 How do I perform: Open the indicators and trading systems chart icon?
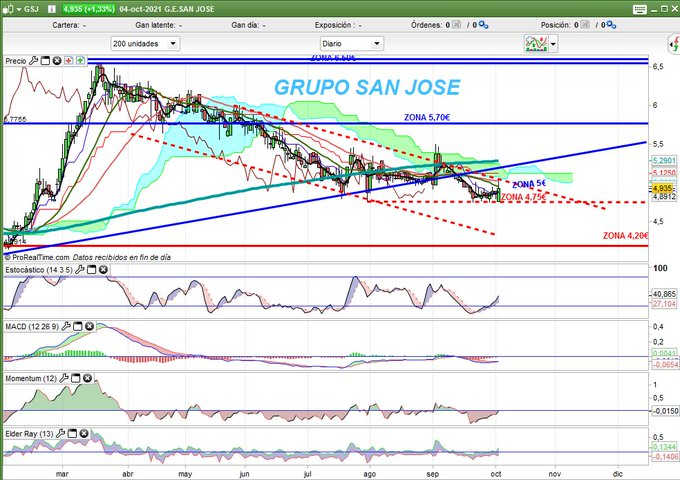(536, 43)
